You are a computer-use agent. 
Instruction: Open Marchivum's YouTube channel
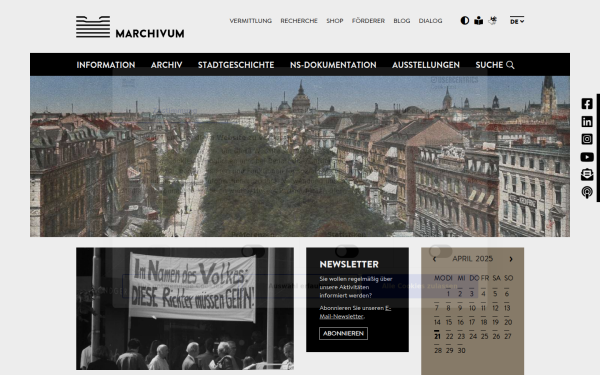click(x=587, y=157)
